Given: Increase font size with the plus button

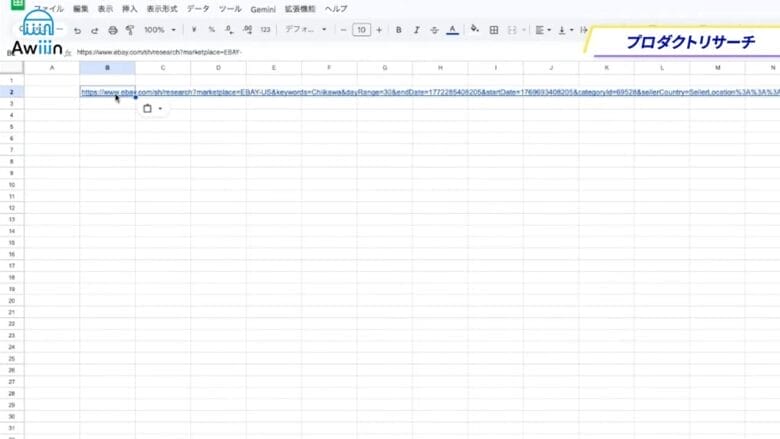Looking at the screenshot, I should (x=379, y=30).
